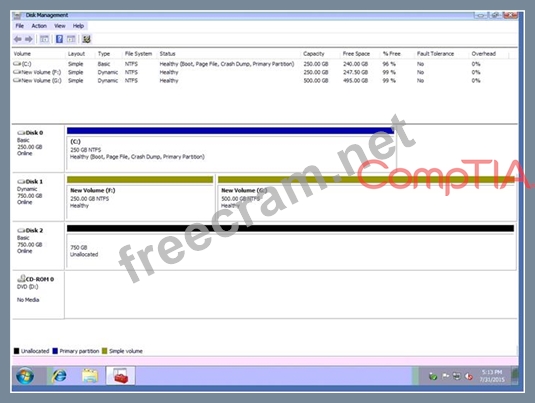The image size is (535, 403).
Task: Open Windows Explorer folder taskbar icon
Action: coord(90,376)
